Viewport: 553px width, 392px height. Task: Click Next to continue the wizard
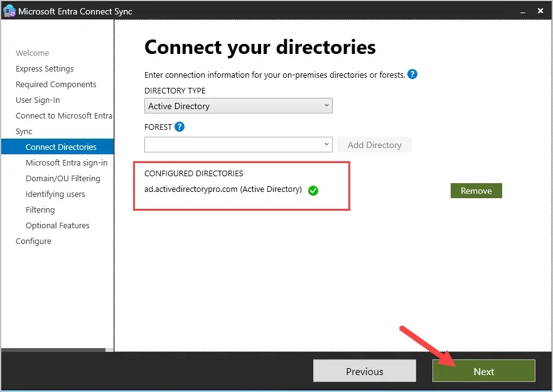(483, 371)
